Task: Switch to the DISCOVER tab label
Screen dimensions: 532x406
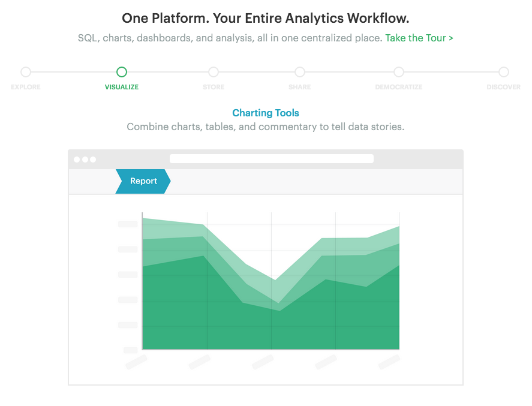Action: coord(503,87)
